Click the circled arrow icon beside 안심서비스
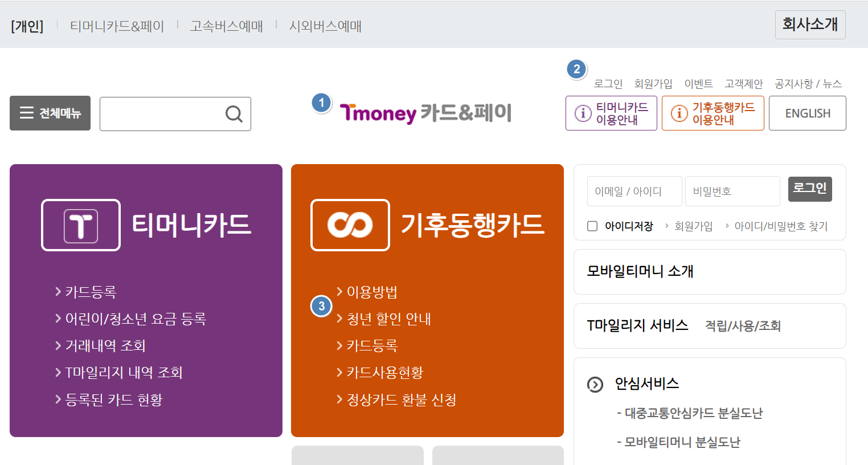Viewport: 868px width, 465px height. click(595, 385)
